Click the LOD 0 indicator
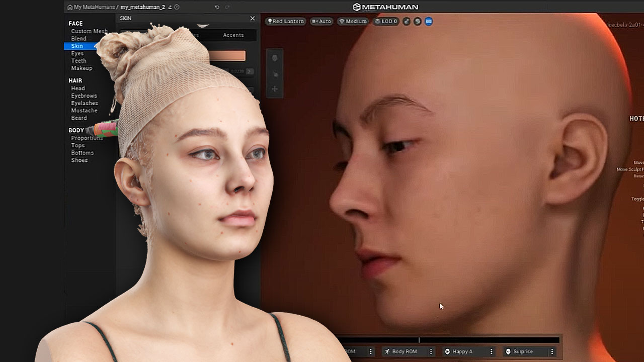 point(386,22)
